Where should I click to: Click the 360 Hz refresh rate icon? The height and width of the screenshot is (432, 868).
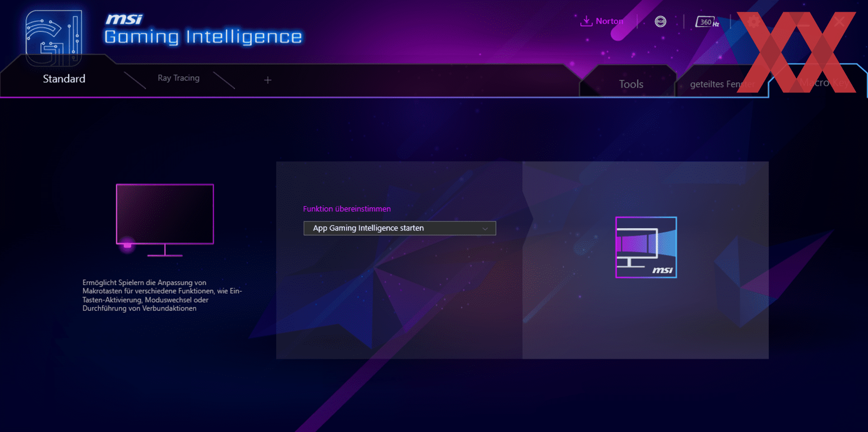pyautogui.click(x=707, y=22)
